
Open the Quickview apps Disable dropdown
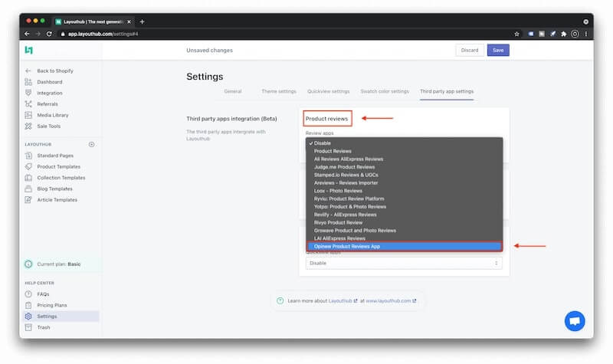(x=404, y=263)
